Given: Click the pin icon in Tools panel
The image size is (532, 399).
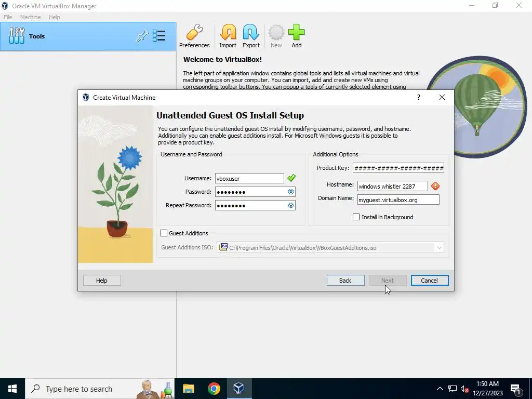Looking at the screenshot, I should [142, 36].
